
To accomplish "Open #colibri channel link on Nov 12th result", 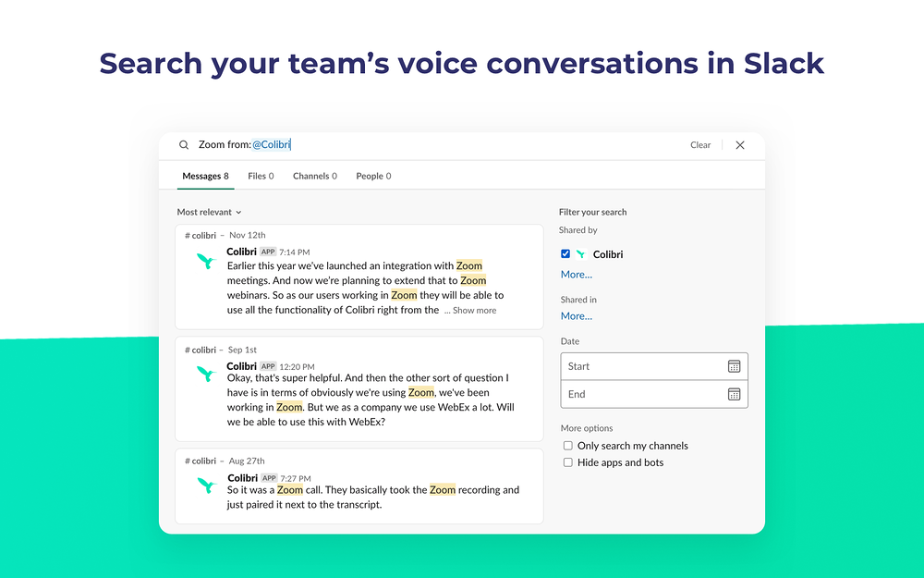I will click(201, 235).
